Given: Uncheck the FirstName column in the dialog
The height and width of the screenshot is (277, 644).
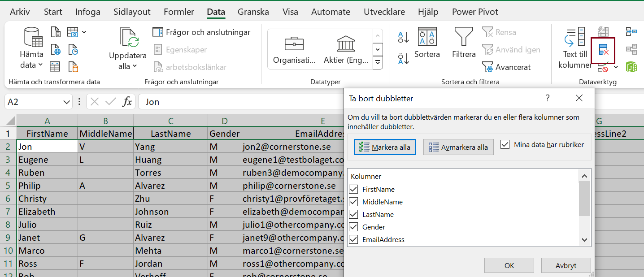Looking at the screenshot, I should pos(353,189).
